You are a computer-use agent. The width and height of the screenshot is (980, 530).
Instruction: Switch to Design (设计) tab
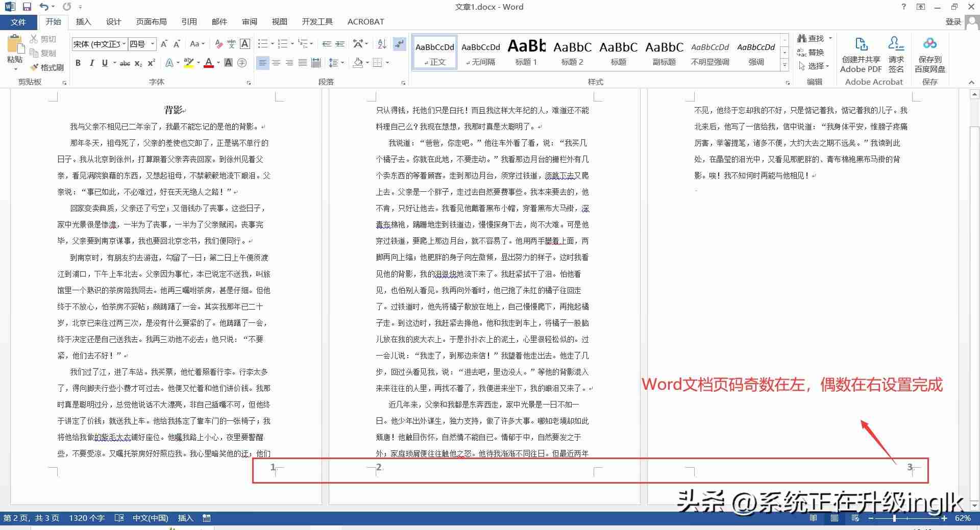click(x=113, y=22)
